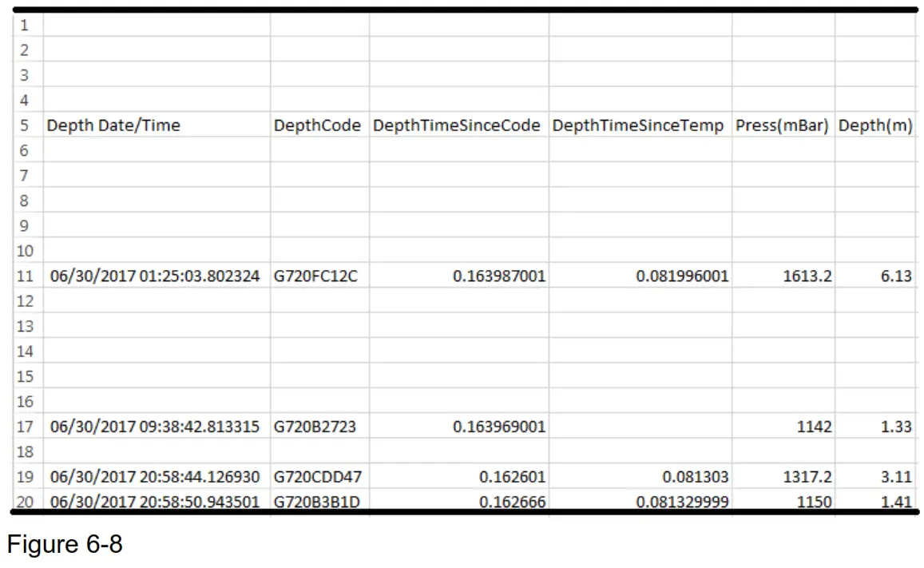Click the DepthTimeSinceTemp header cell
Viewport: 924px width, 568px height.
click(x=640, y=125)
